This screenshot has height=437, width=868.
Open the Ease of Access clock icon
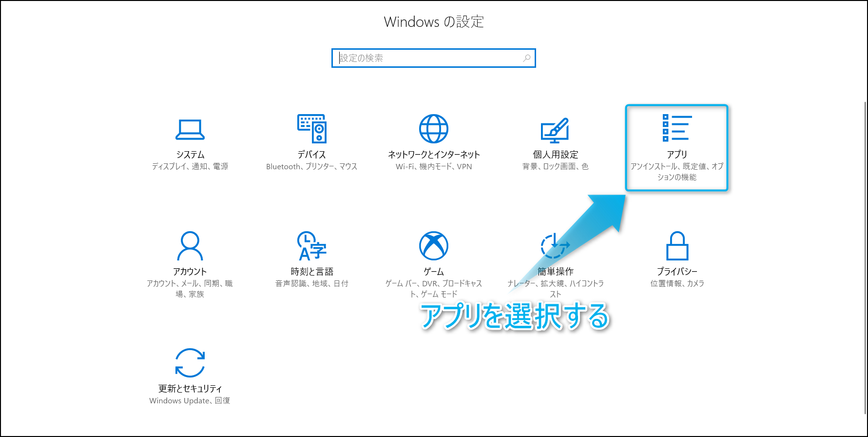pos(555,246)
